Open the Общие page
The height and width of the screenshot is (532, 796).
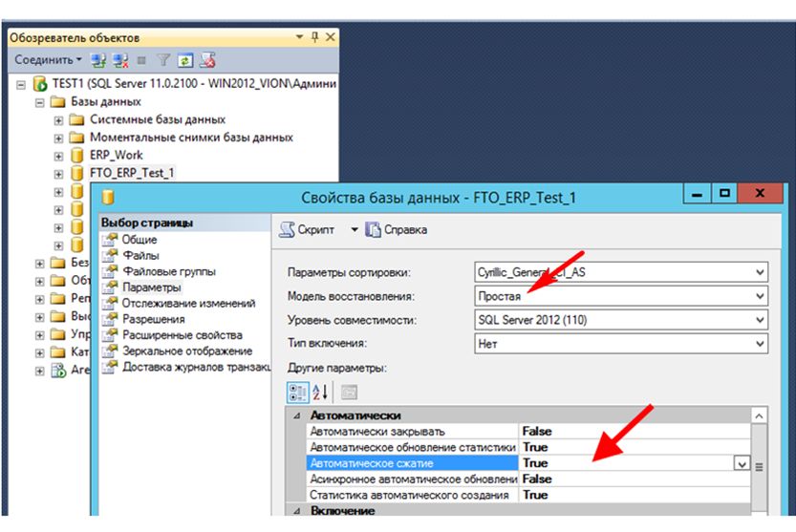140,240
